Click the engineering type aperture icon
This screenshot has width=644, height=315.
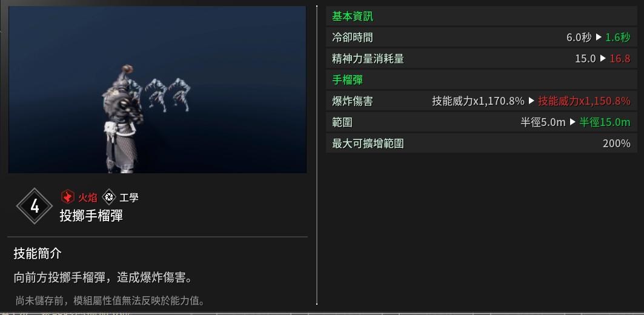tap(109, 197)
